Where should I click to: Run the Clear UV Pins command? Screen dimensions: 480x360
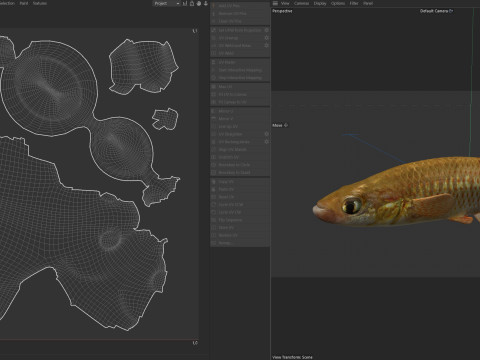pos(240,21)
